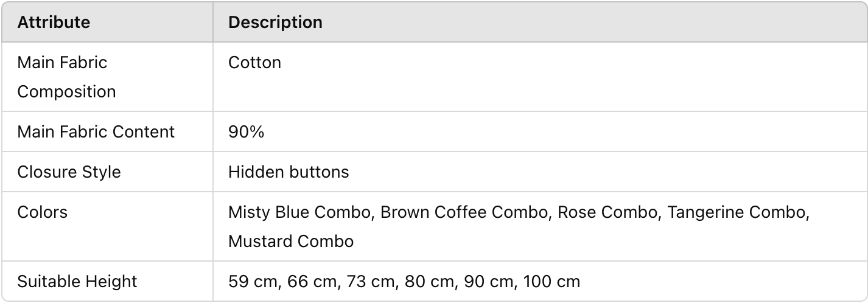868x303 pixels.
Task: Select the Main Fabric Content label
Action: coord(96,132)
